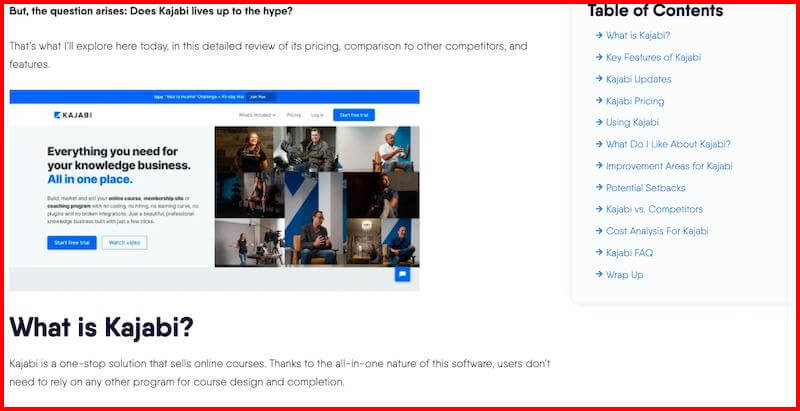Viewport: 800px width, 411px height.
Task: Click arrow icon beside Kajabi Pricing
Action: pyautogui.click(x=599, y=100)
